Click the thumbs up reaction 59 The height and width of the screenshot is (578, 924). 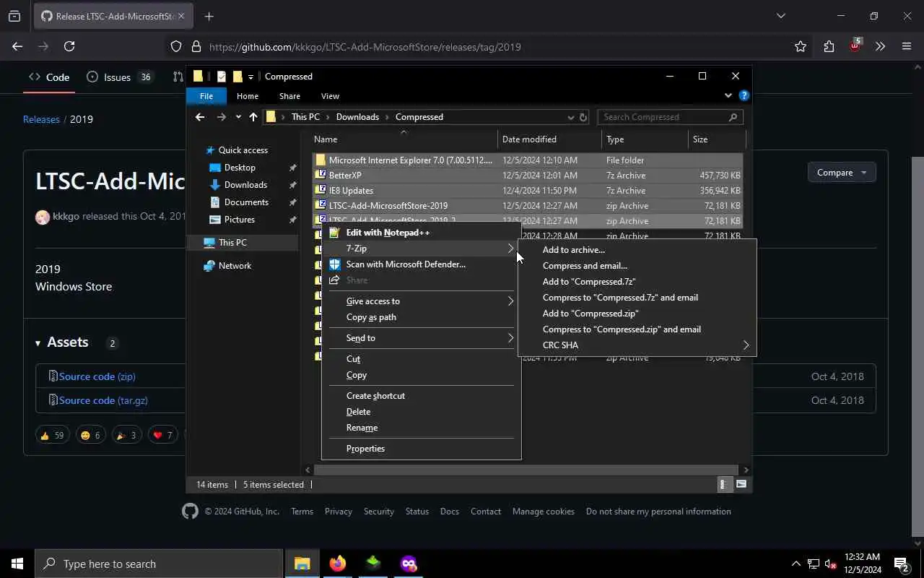pyautogui.click(x=53, y=435)
